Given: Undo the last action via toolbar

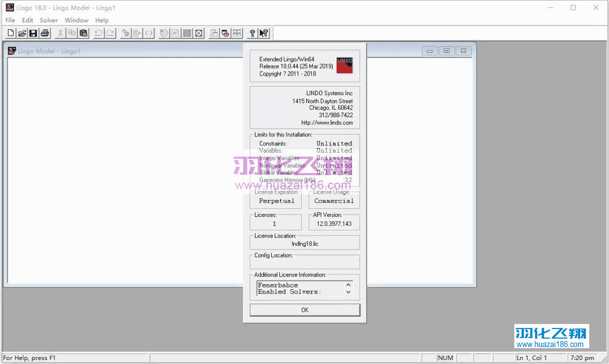Looking at the screenshot, I should coord(99,33).
